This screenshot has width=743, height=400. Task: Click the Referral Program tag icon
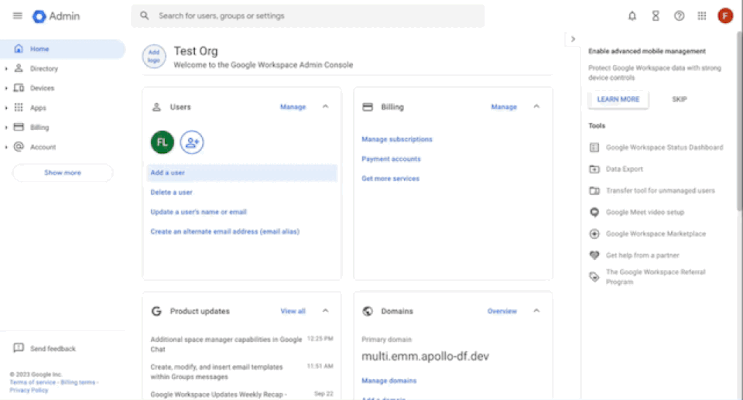point(594,277)
